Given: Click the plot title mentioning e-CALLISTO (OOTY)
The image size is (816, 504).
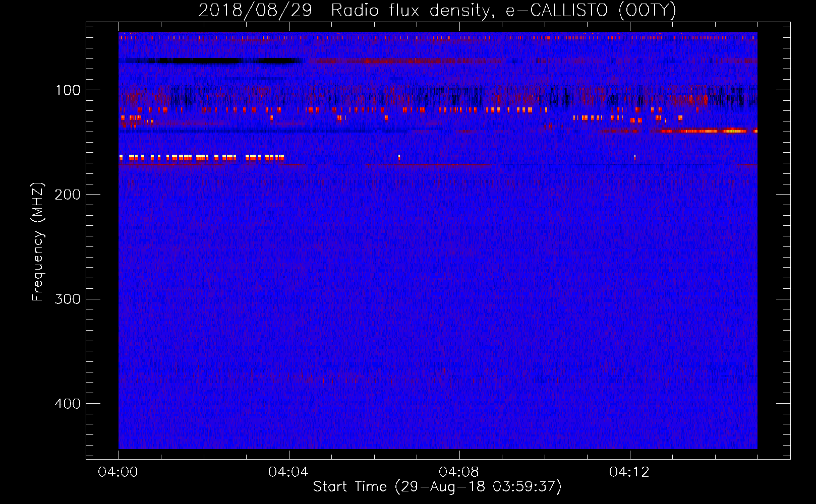Looking at the screenshot, I should pos(437,11).
